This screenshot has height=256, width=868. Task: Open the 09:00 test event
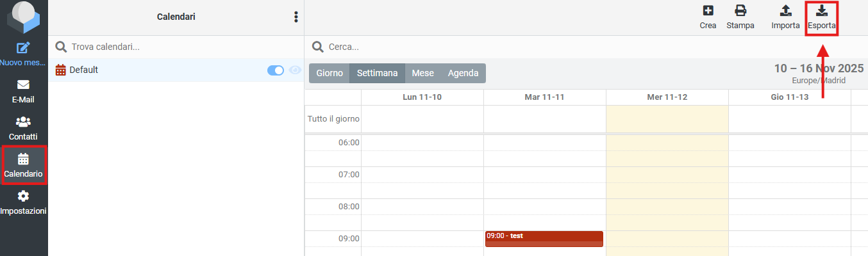point(544,239)
